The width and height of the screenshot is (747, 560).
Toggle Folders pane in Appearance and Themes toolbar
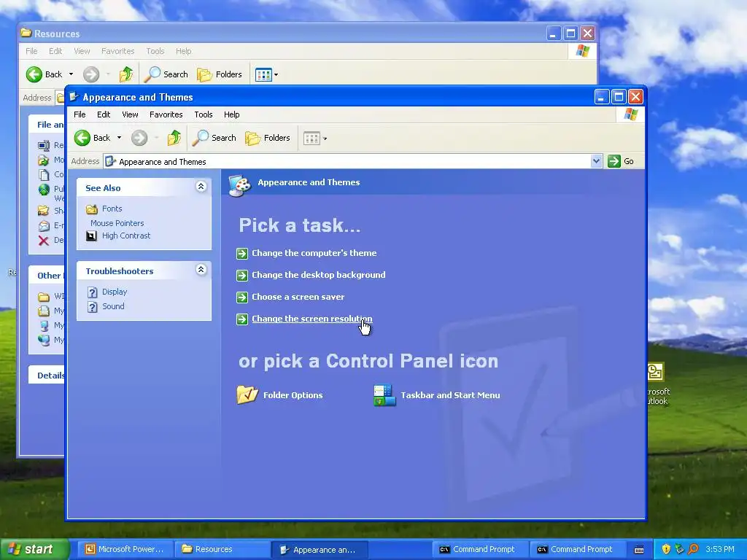(x=267, y=138)
